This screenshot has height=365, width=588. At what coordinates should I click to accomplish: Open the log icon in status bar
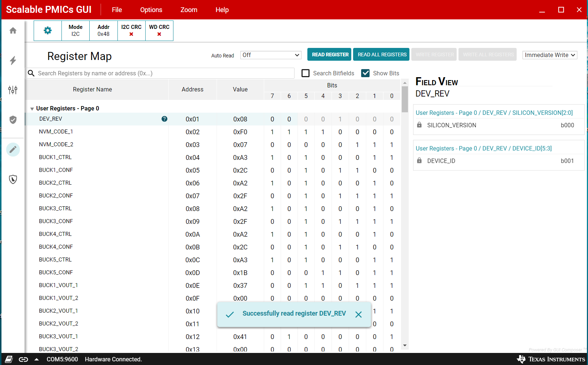9,359
